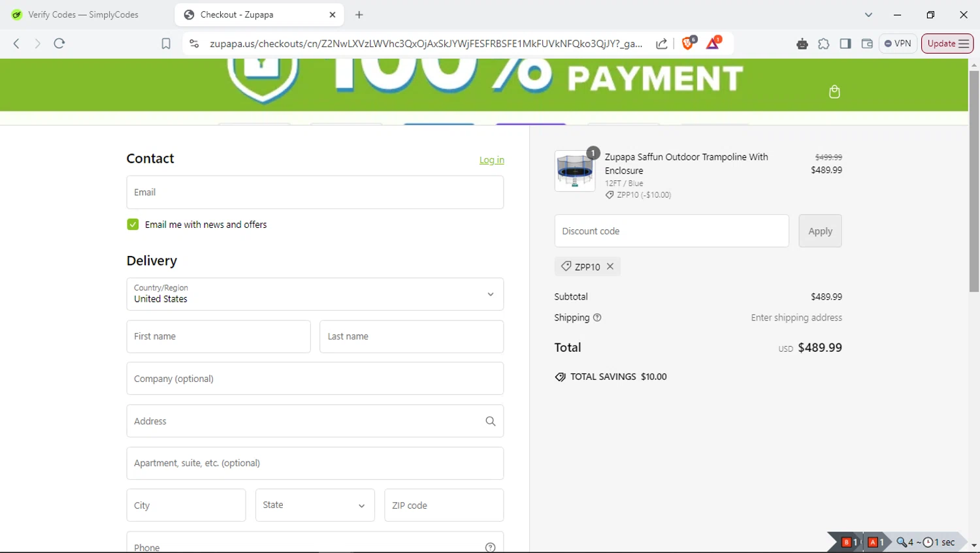Open the extensions puzzle icon
980x553 pixels.
pyautogui.click(x=824, y=44)
